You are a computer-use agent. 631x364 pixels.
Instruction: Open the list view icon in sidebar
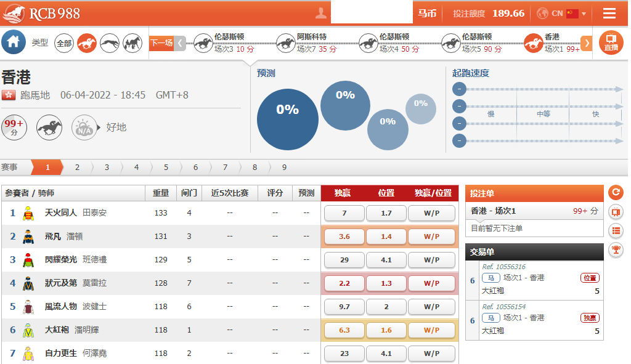(615, 231)
